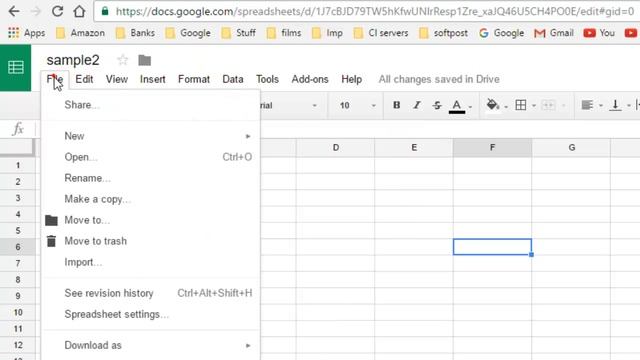Click All changes saved in Drive
The width and height of the screenshot is (640, 360).
click(x=439, y=79)
